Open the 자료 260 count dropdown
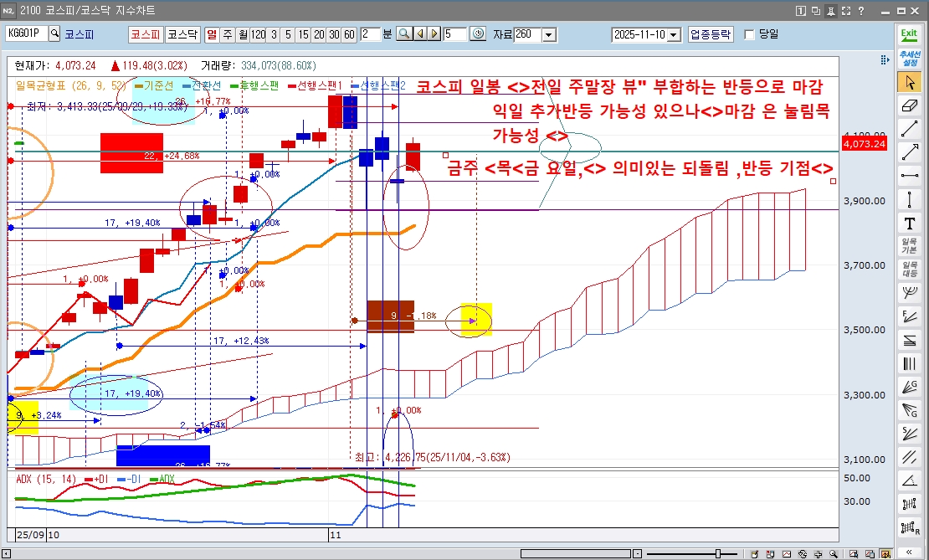Viewport: 929px width, 560px height. (x=549, y=34)
